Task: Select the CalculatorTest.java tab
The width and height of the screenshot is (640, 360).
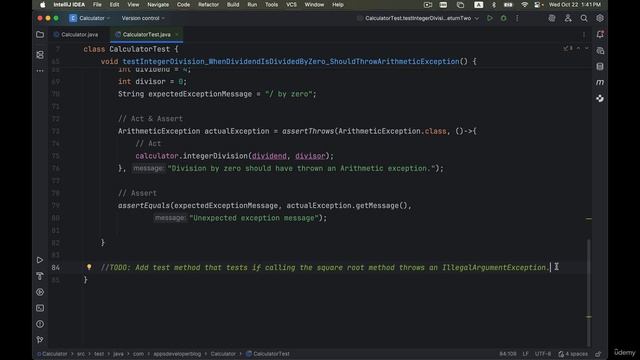Action: point(146,35)
